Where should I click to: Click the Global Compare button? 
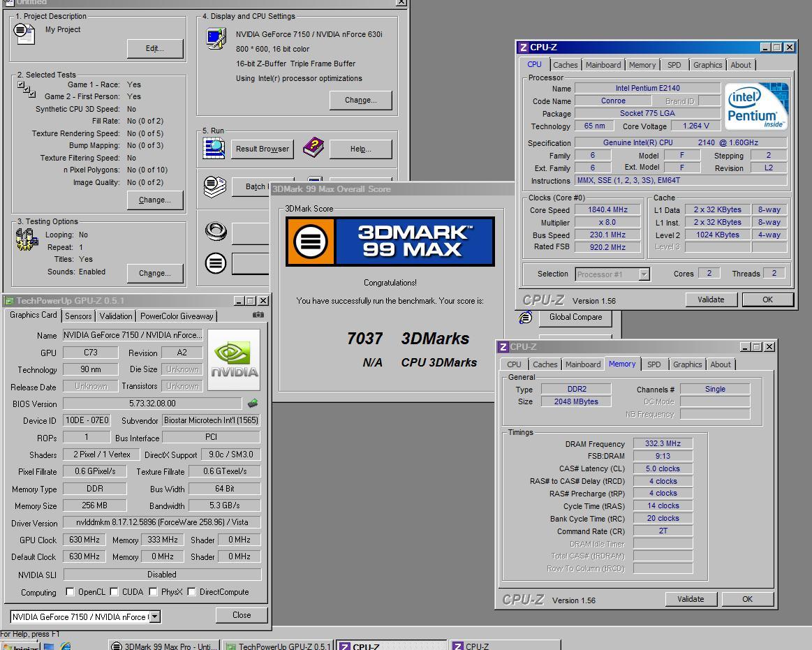tap(575, 317)
